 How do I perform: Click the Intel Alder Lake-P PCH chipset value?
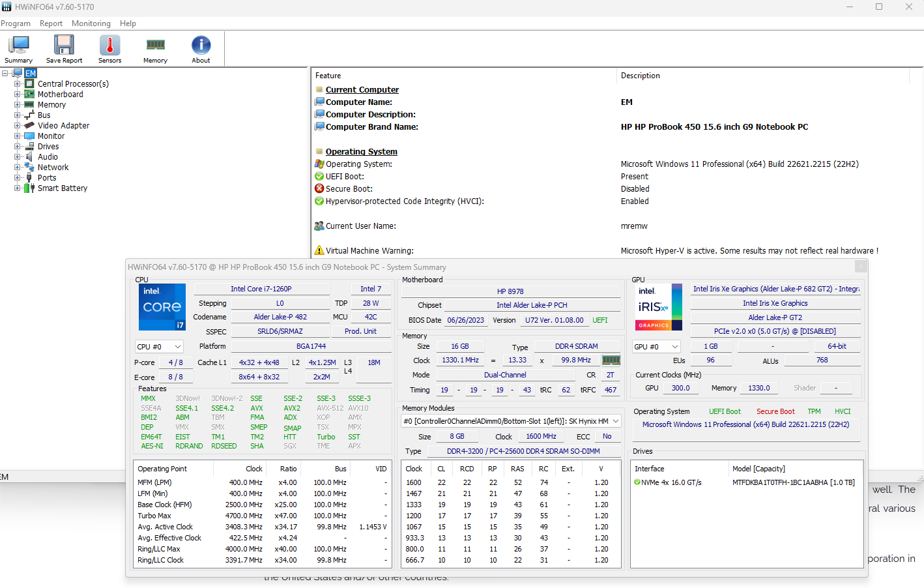532,306
